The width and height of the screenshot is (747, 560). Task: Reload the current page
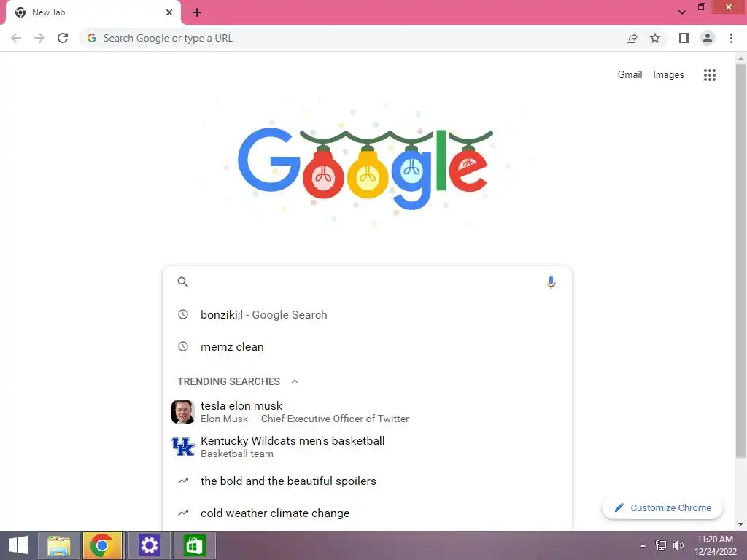click(63, 38)
